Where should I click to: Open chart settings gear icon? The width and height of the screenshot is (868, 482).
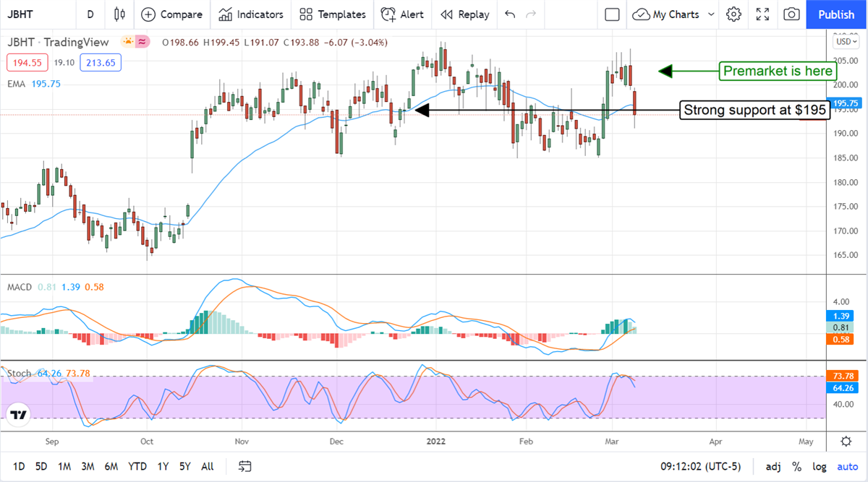point(733,14)
